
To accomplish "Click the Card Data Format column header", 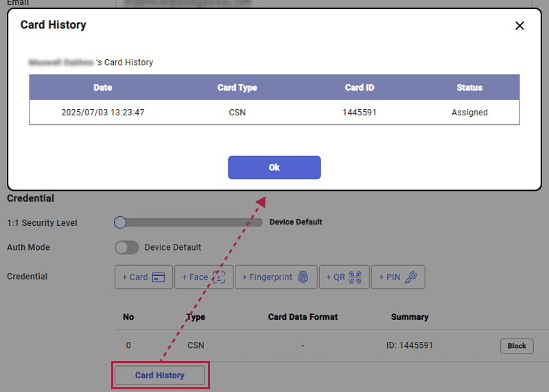I will tap(303, 317).
